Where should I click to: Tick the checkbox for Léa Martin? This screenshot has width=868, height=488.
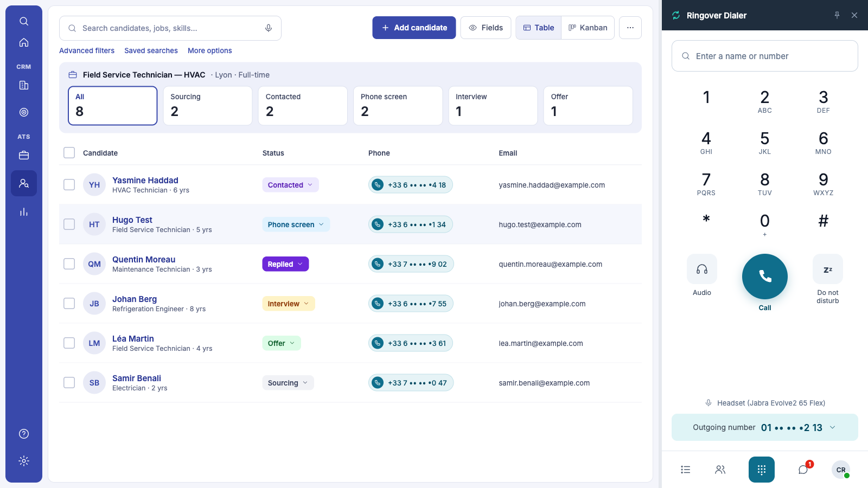(69, 343)
